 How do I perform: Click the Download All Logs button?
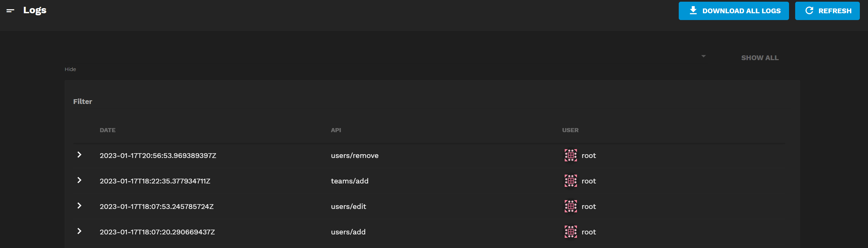(x=734, y=11)
